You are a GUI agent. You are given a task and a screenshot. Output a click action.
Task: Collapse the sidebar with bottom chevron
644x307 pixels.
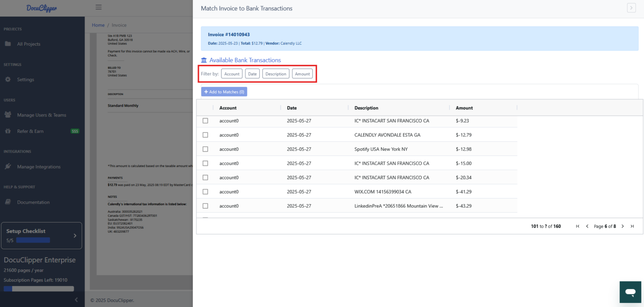point(76,299)
